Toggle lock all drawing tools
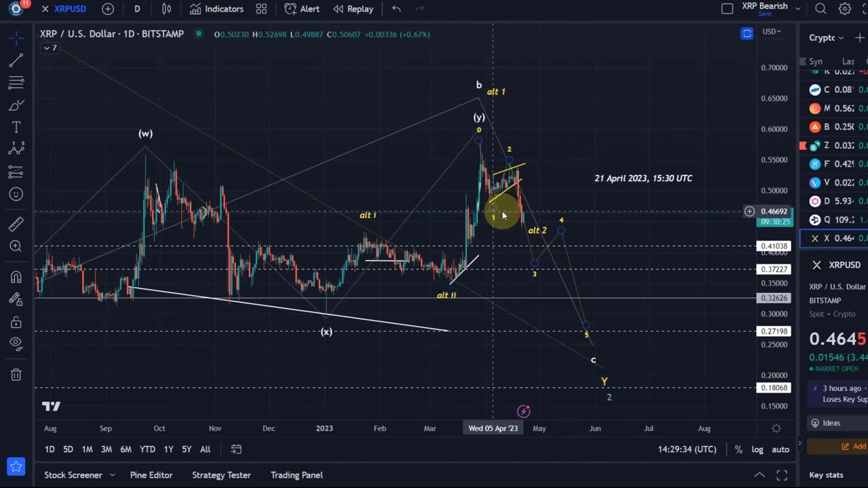The height and width of the screenshot is (488, 868). point(16,321)
